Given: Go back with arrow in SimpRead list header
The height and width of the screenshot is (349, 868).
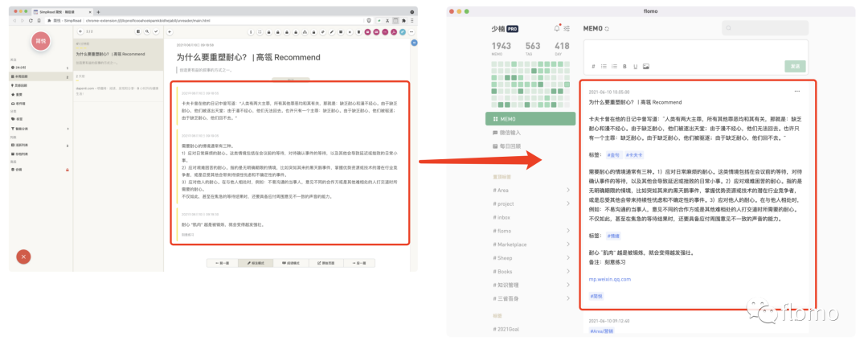Looking at the screenshot, I should click(x=80, y=32).
